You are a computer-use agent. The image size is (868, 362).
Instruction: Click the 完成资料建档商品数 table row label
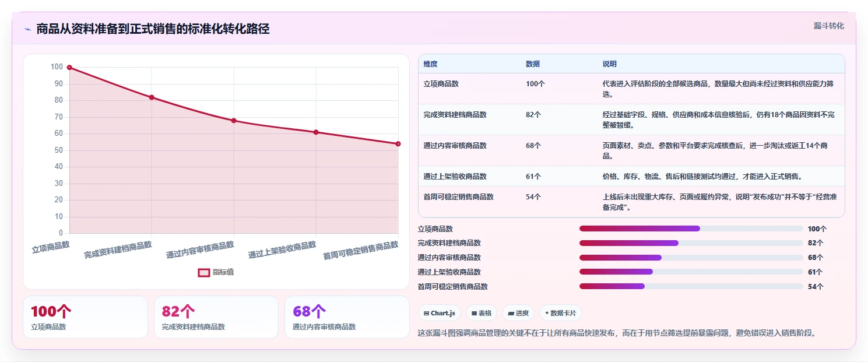(x=455, y=115)
